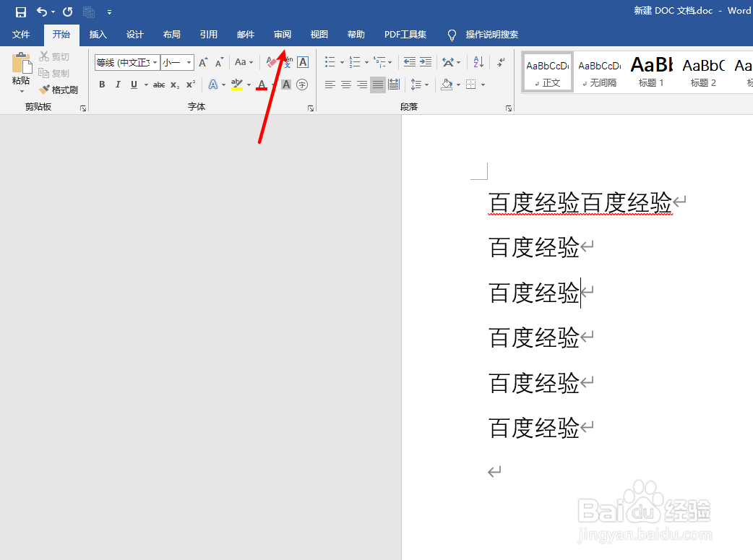Click the Paste clipboard icon
The image size is (753, 560).
point(22,63)
